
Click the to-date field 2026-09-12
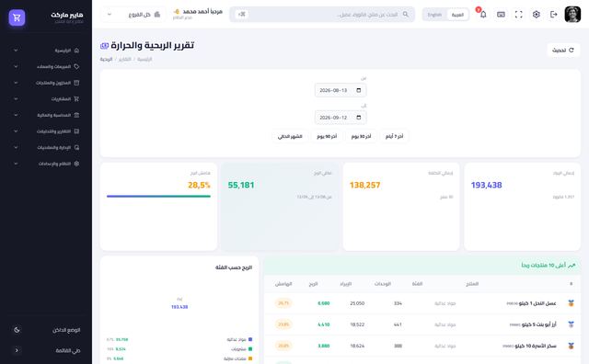coord(341,118)
